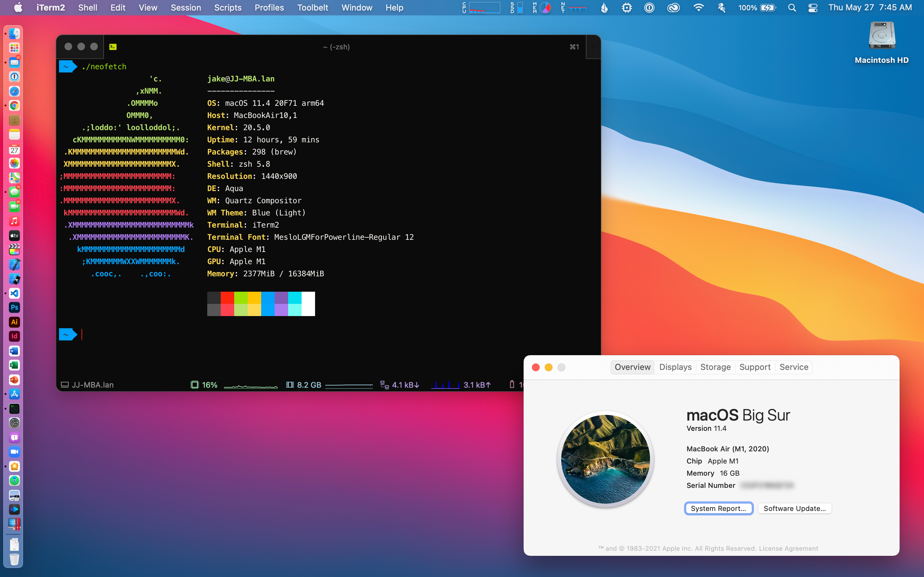Open the Toolbelt menu

pos(312,8)
